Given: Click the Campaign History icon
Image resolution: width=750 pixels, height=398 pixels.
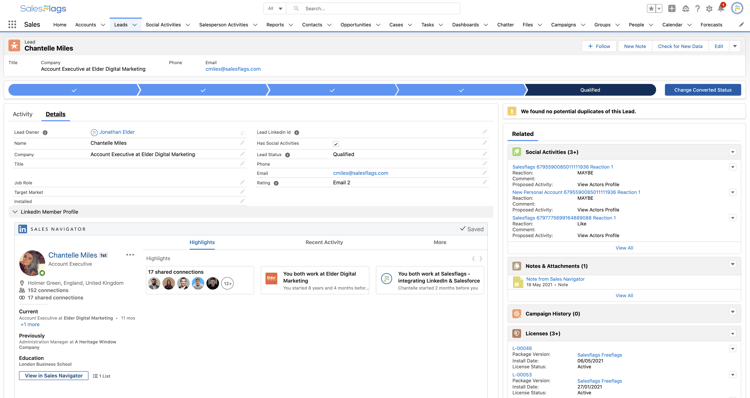Looking at the screenshot, I should click(517, 314).
